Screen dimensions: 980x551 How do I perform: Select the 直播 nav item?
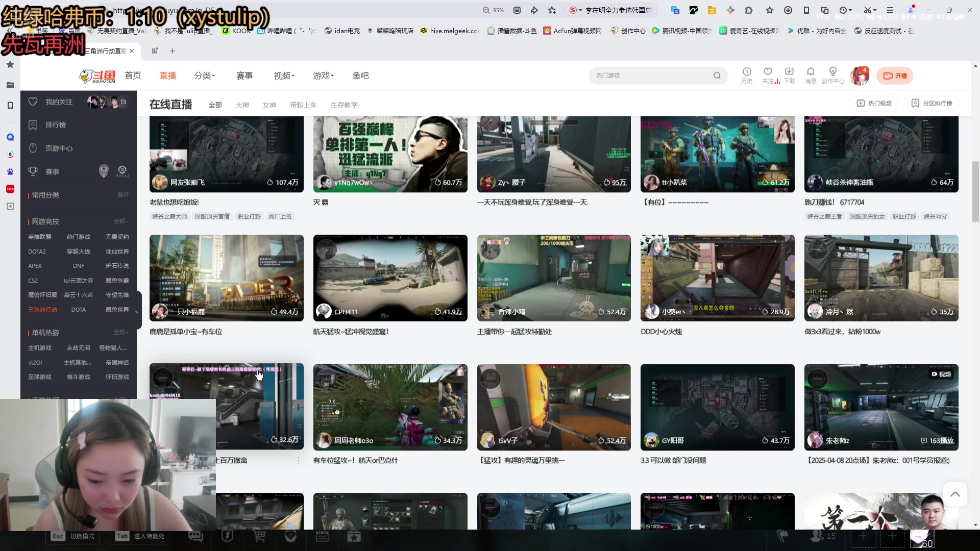[x=167, y=76]
